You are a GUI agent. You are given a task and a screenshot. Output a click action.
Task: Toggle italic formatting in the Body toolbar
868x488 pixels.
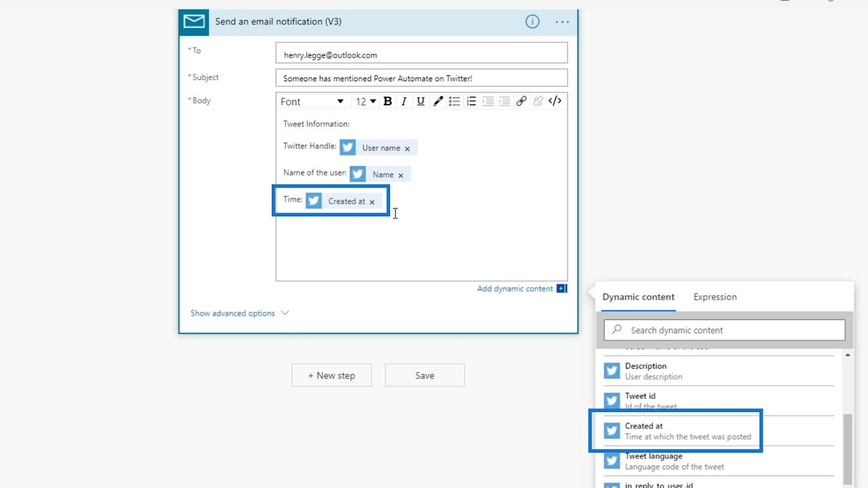404,101
